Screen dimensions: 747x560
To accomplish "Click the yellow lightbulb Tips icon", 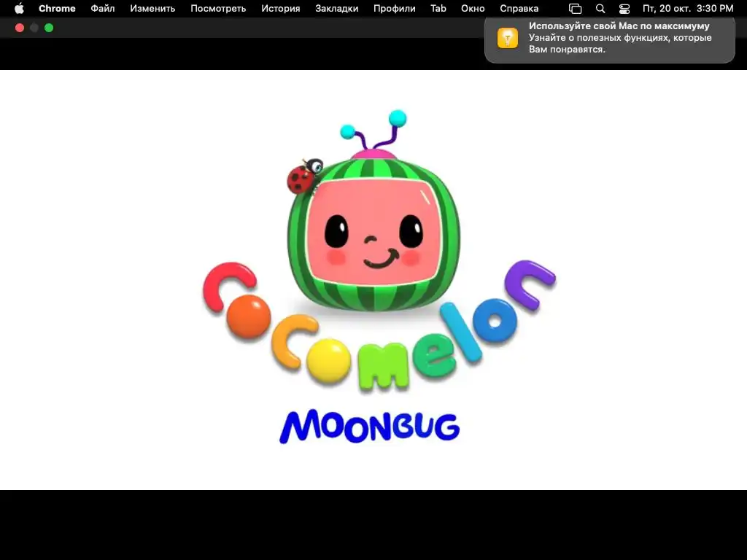I will click(508, 38).
